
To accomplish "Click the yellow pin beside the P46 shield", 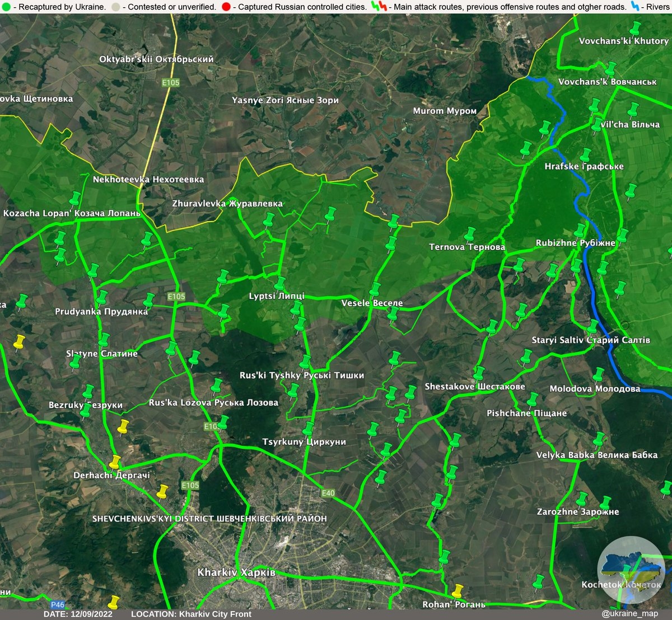I will click(x=114, y=602).
